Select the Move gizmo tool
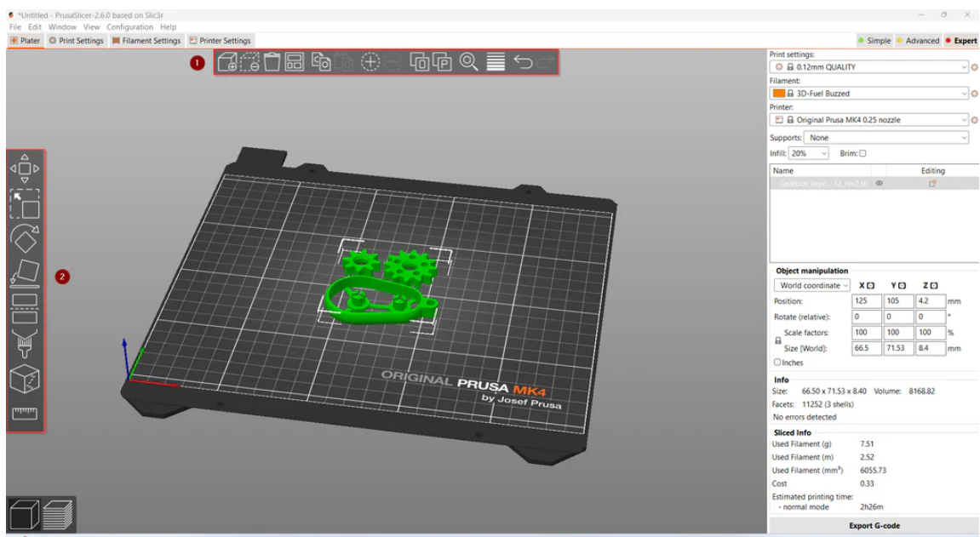The height and width of the screenshot is (537, 980). pyautogui.click(x=25, y=169)
